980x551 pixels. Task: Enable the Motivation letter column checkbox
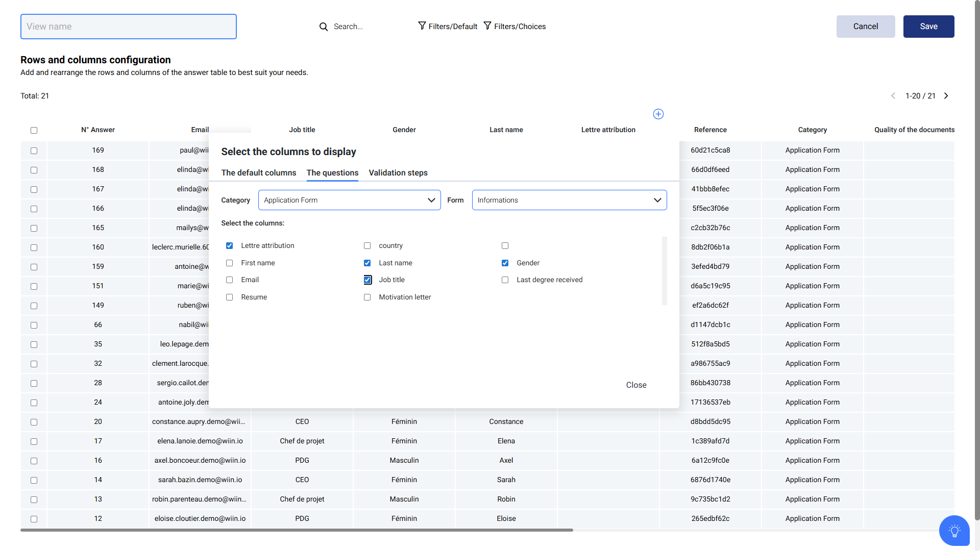click(x=367, y=297)
